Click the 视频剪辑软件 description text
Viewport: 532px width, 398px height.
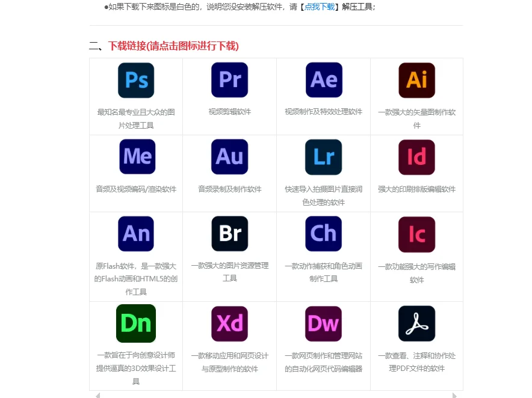229,110
